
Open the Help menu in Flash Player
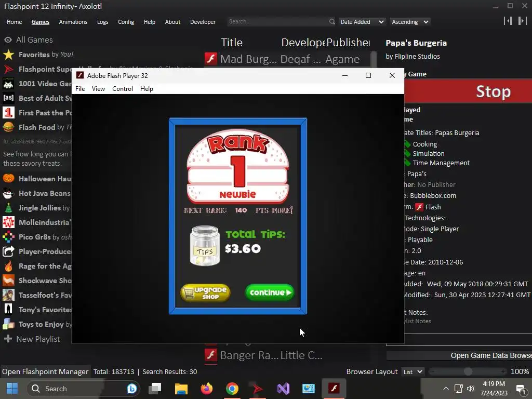147,89
